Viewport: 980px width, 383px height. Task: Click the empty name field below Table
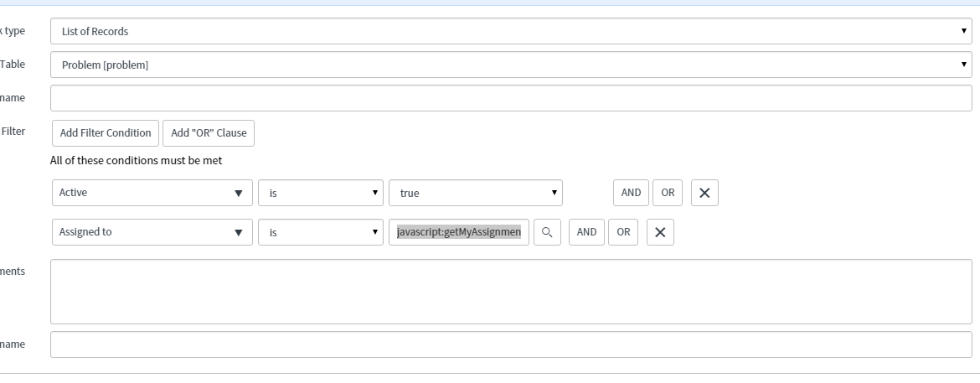[511, 98]
